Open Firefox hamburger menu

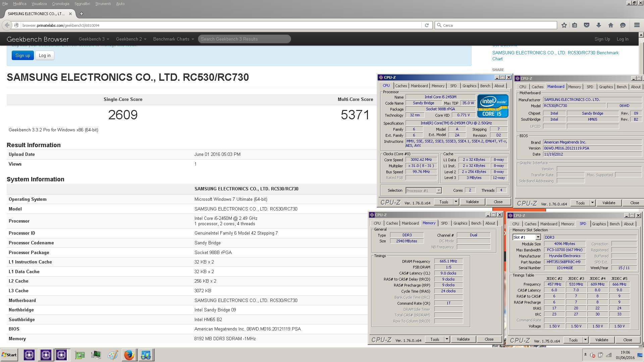click(x=637, y=25)
